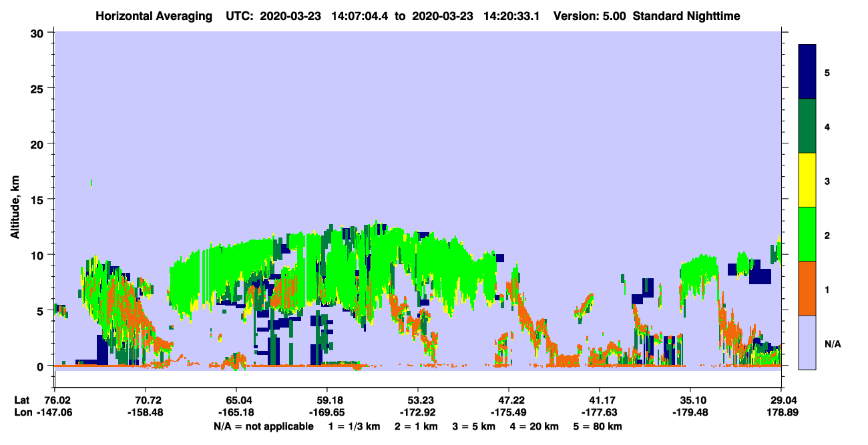Click longitude value -172.92

click(418, 412)
